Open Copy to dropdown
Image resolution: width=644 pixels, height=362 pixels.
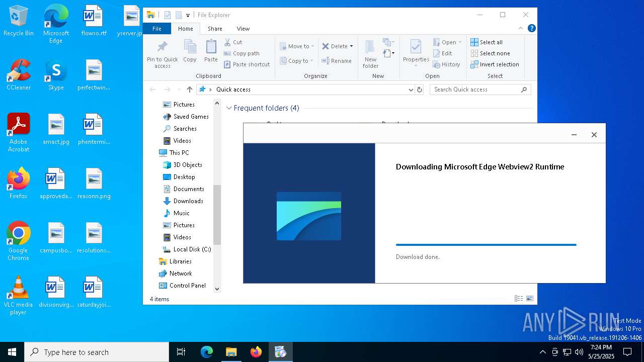pos(297,61)
